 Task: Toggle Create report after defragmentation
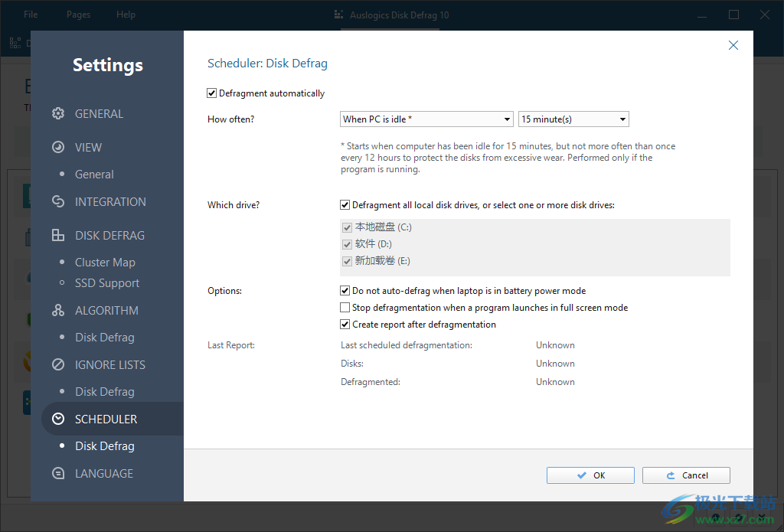point(345,324)
